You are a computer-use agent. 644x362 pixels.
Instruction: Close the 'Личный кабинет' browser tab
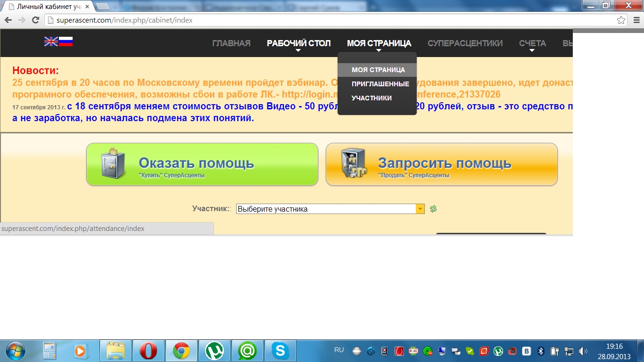click(x=87, y=7)
